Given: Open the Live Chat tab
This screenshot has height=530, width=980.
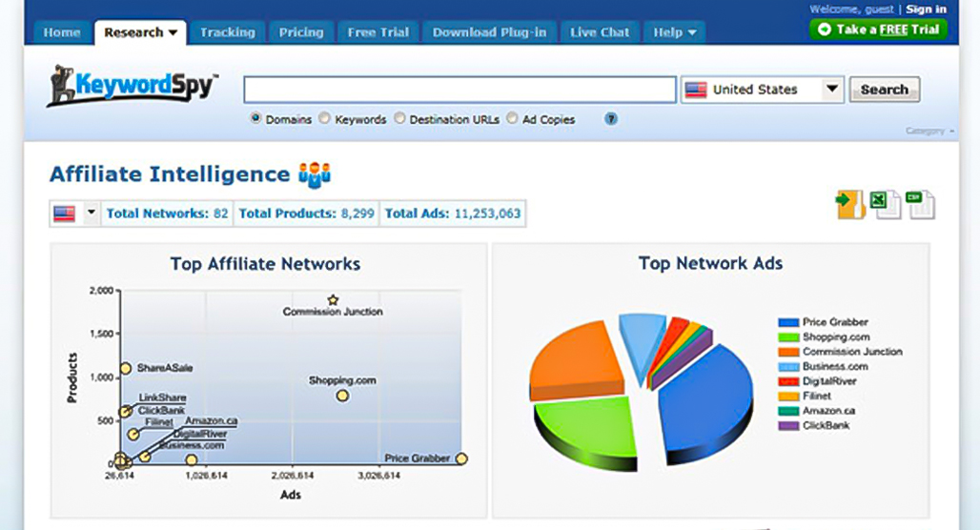Looking at the screenshot, I should tap(600, 32).
